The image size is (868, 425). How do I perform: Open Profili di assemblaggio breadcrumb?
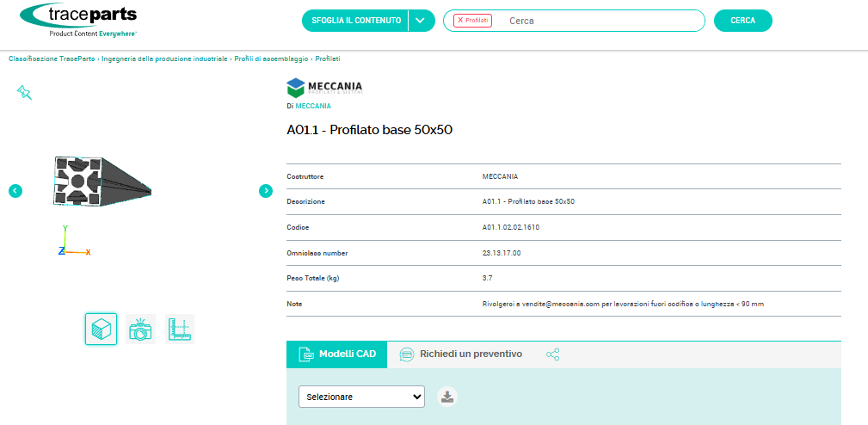(x=272, y=59)
